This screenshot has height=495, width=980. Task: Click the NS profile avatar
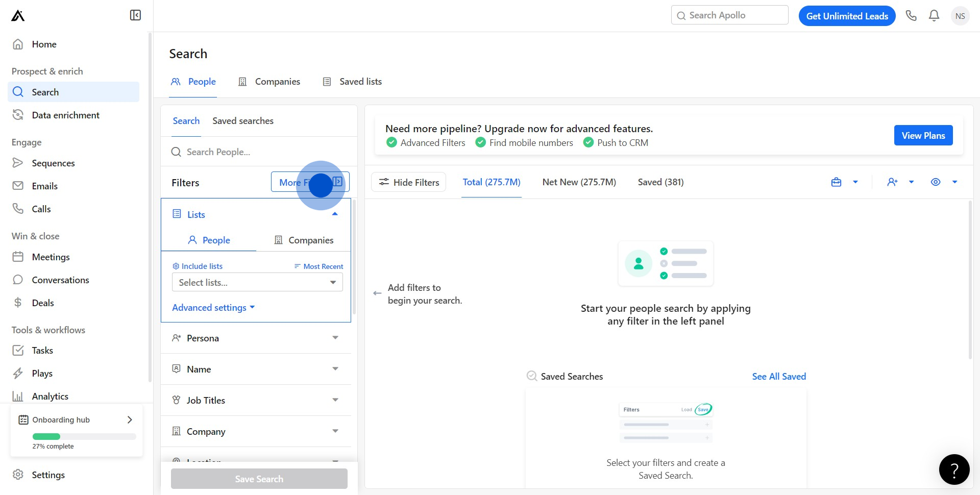[x=960, y=16]
